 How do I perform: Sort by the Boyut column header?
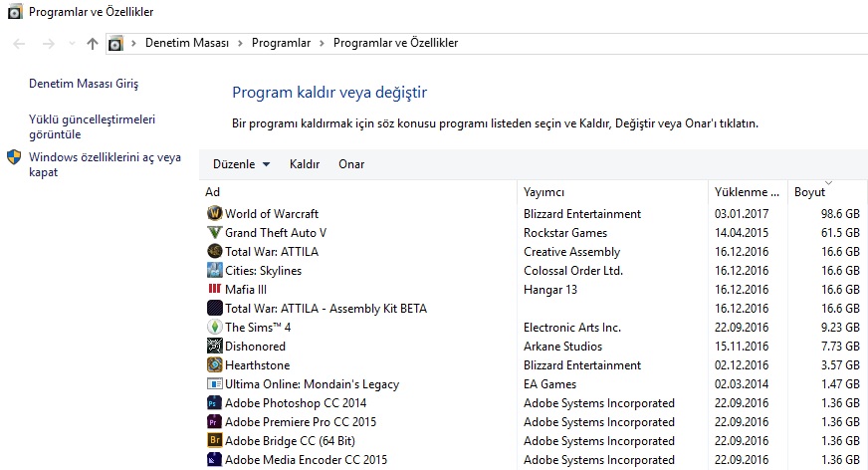[810, 191]
